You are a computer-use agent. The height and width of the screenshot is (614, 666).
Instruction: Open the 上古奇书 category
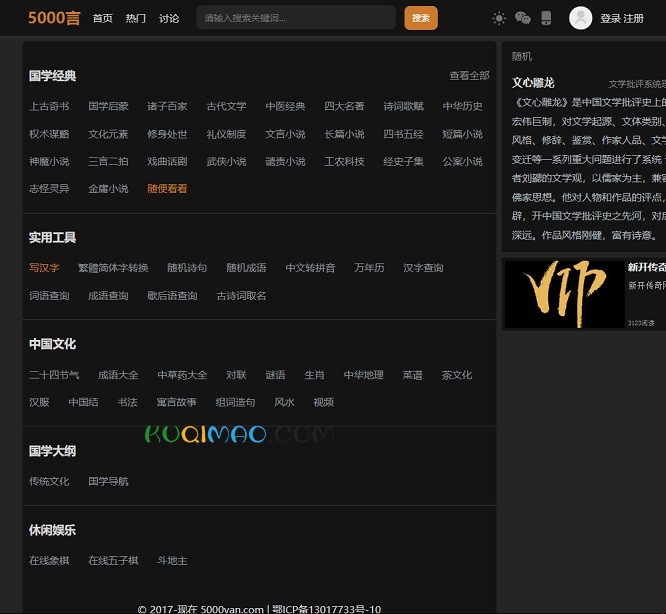tap(49, 106)
